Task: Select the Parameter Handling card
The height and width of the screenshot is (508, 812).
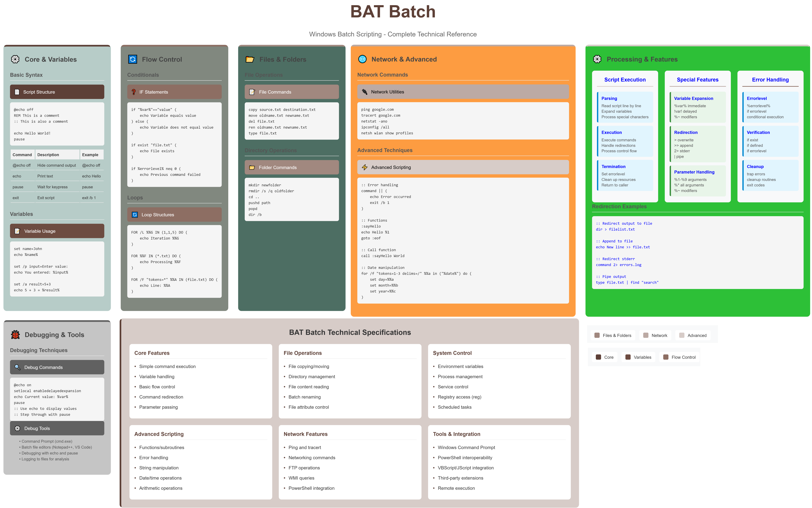Action: [697, 181]
